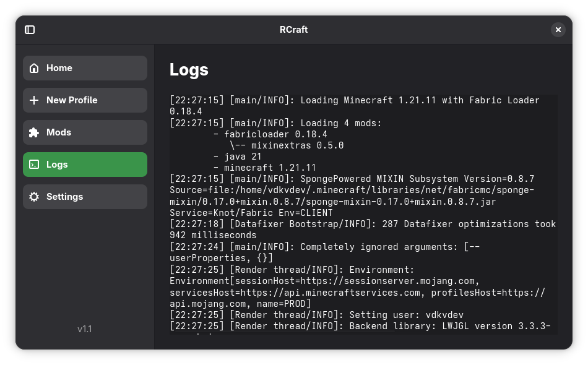Image resolution: width=588 pixels, height=365 pixels.
Task: Click the plus icon for New Profile
Action: point(34,100)
